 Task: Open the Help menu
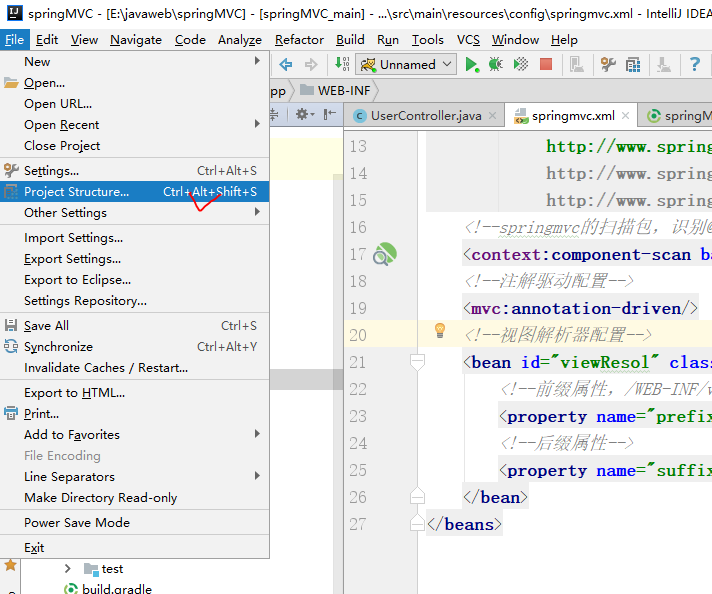tap(564, 40)
